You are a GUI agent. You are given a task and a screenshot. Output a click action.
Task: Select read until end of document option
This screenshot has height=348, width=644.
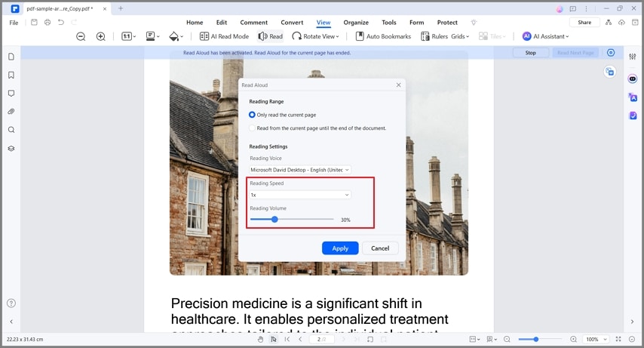click(x=317, y=128)
